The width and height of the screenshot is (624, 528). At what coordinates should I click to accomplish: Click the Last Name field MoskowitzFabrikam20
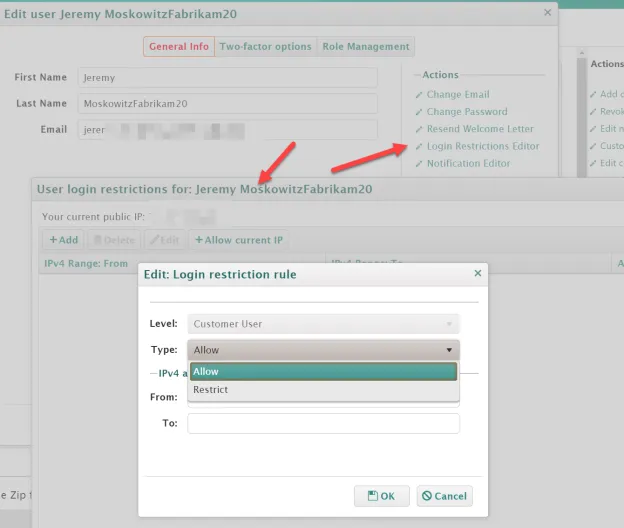click(x=228, y=103)
